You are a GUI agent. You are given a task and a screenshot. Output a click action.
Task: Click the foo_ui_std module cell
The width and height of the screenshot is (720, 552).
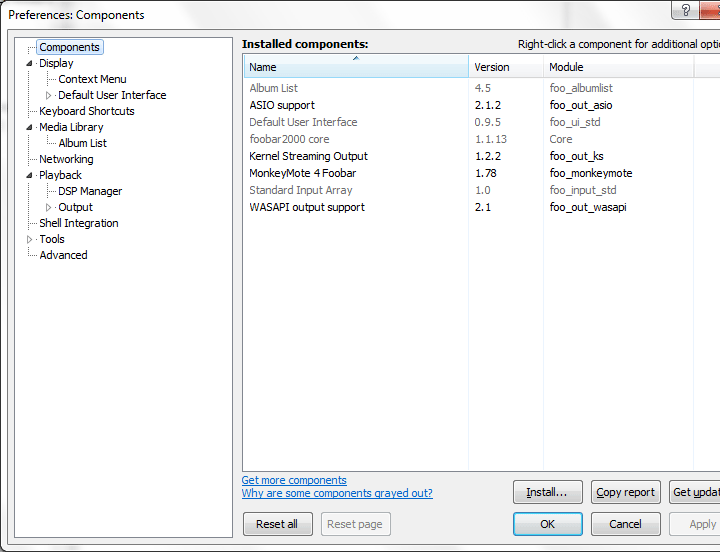coord(575,122)
